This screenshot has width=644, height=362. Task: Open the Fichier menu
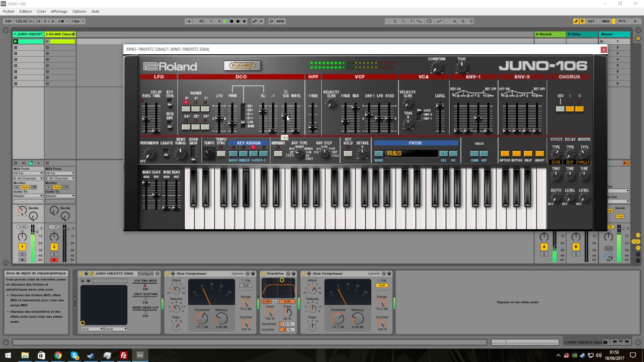9,11
